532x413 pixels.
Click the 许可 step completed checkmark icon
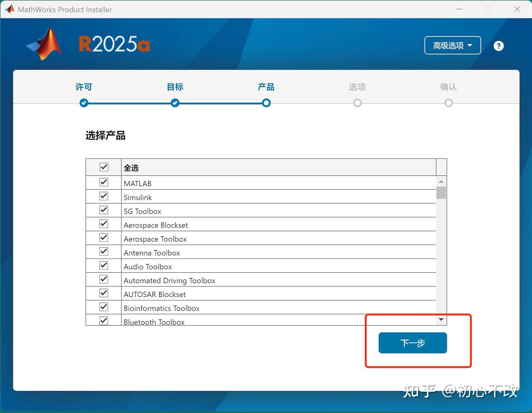tap(84, 103)
